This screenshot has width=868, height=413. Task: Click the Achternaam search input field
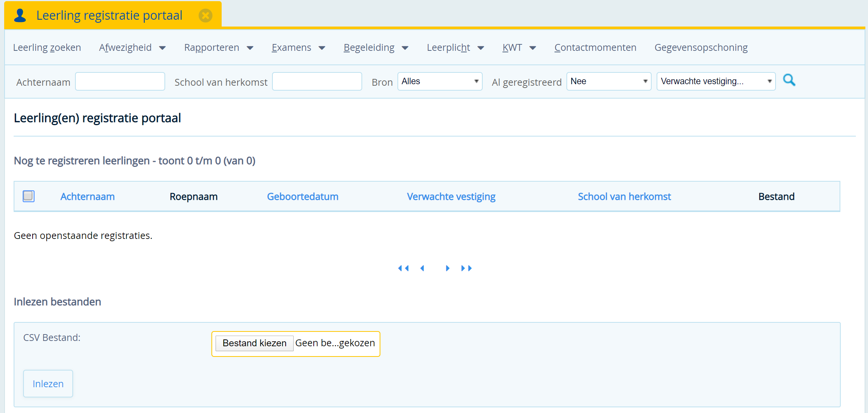tap(120, 82)
